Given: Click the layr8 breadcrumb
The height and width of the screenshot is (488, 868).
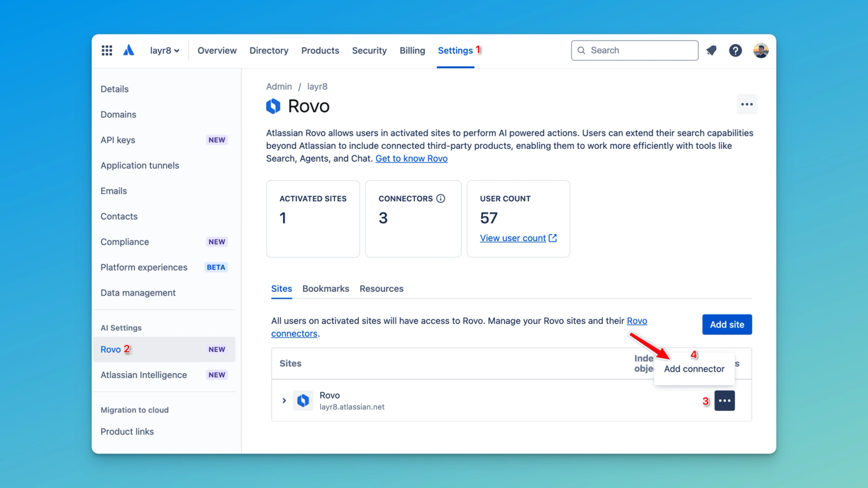Looking at the screenshot, I should point(317,87).
